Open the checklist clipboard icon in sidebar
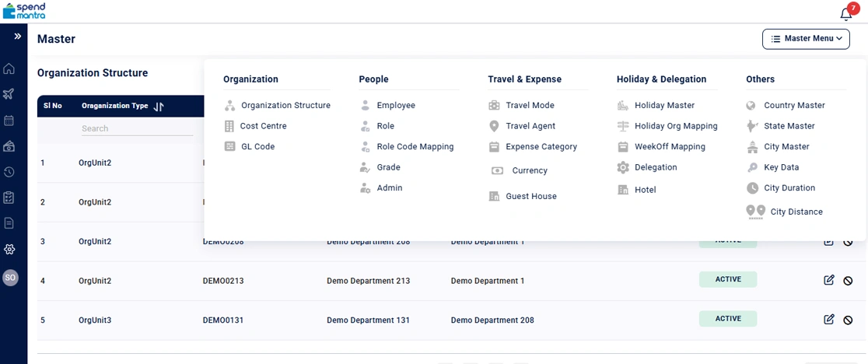Image resolution: width=868 pixels, height=364 pixels. pos(9,198)
